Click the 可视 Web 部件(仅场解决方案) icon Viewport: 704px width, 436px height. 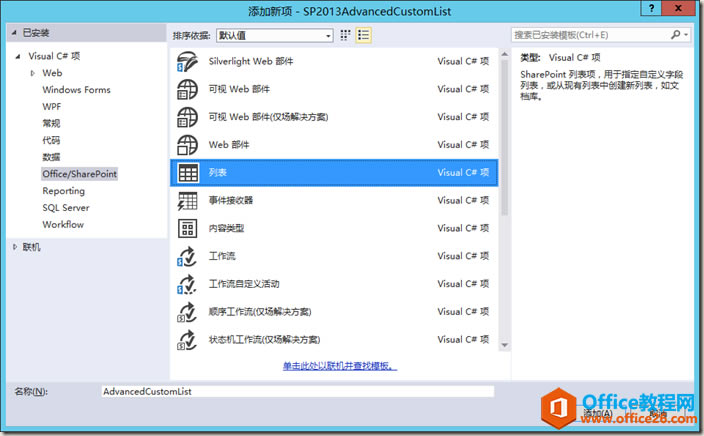(187, 117)
